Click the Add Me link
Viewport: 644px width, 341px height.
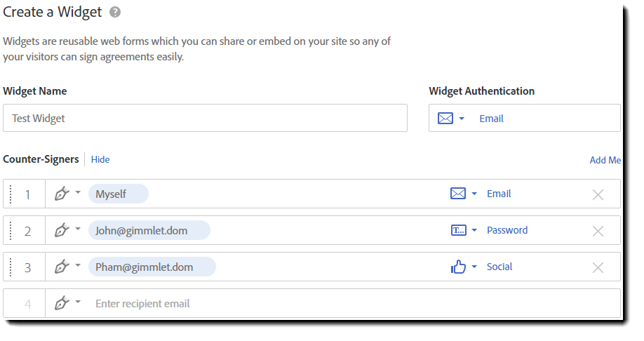coord(605,160)
